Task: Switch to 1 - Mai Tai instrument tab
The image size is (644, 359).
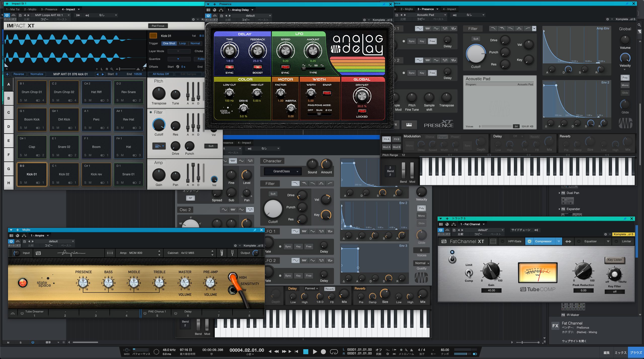Action: [13, 9]
